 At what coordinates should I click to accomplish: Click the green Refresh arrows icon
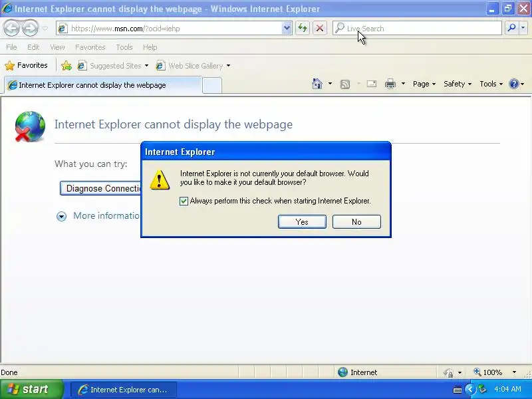click(303, 28)
